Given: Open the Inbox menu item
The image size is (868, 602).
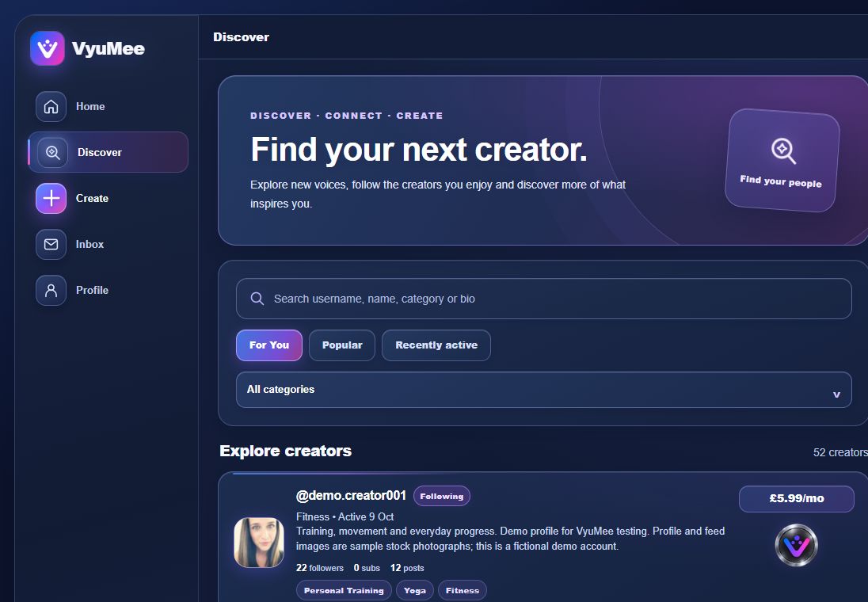Looking at the screenshot, I should [x=108, y=244].
